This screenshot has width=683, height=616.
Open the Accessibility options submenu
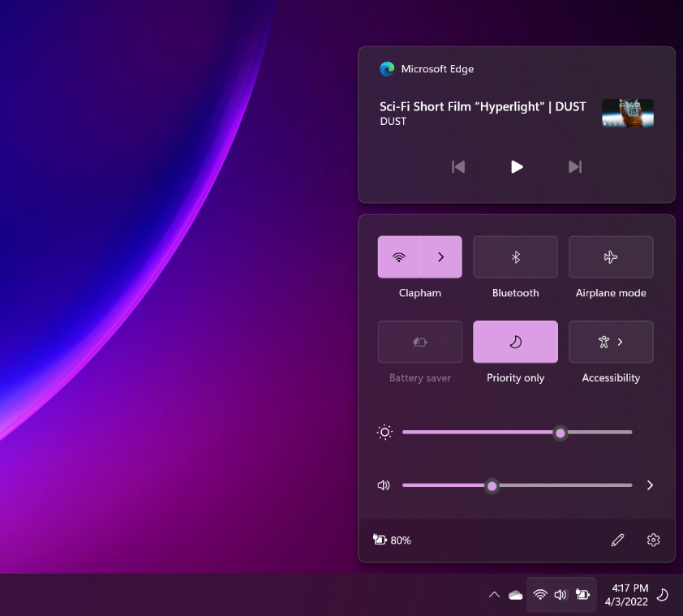click(x=611, y=342)
